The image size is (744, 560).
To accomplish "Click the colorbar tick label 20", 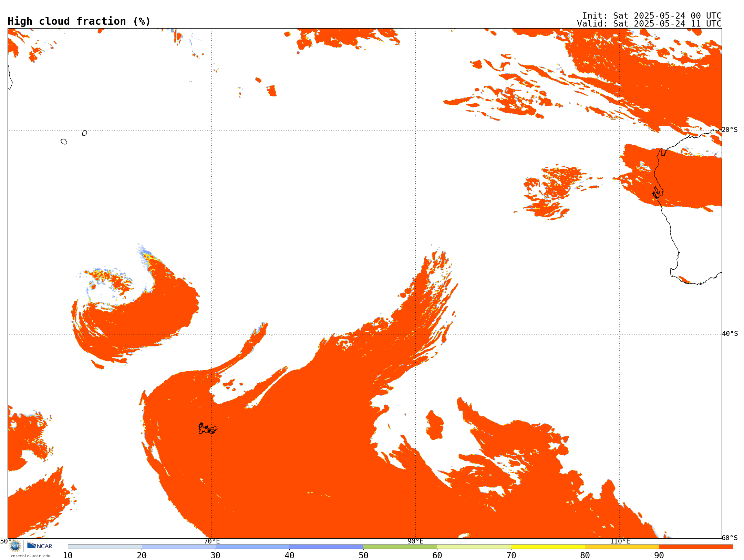I will tap(142, 555).
